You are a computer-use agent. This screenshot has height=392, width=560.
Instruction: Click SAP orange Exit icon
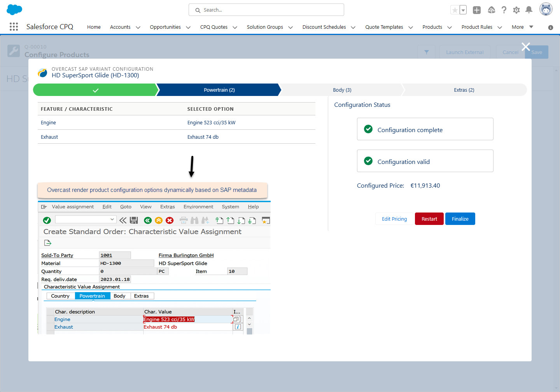[x=159, y=220]
